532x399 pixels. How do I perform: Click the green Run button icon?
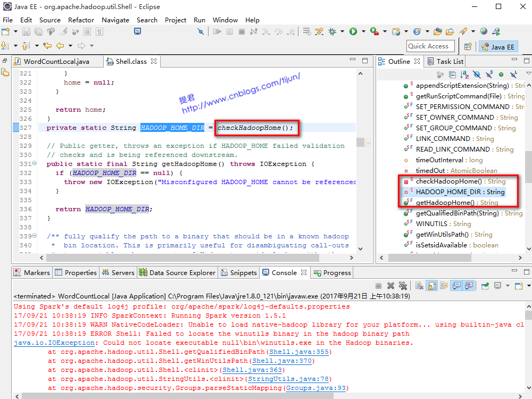[x=353, y=31]
